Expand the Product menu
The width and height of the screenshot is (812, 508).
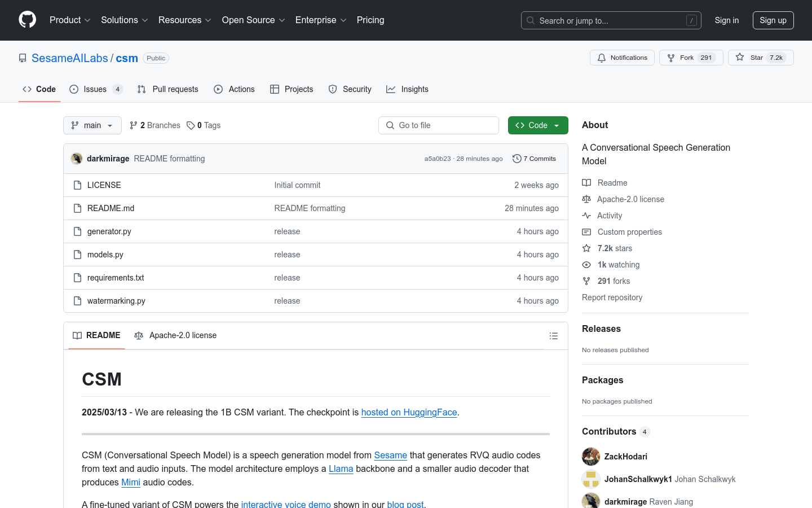click(70, 20)
